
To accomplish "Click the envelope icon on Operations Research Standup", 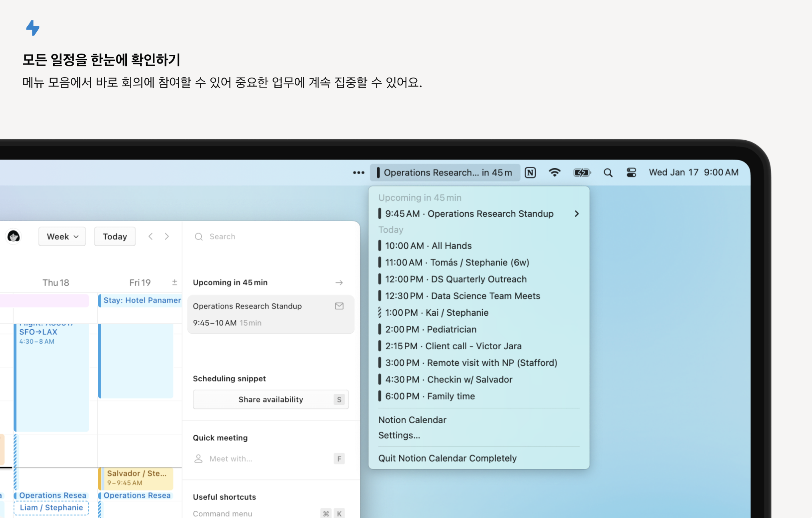I will [339, 306].
